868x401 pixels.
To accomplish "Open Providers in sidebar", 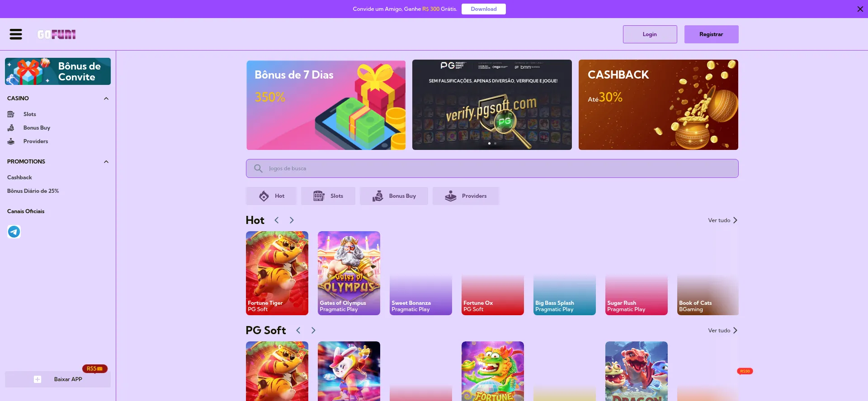I will coord(36,141).
